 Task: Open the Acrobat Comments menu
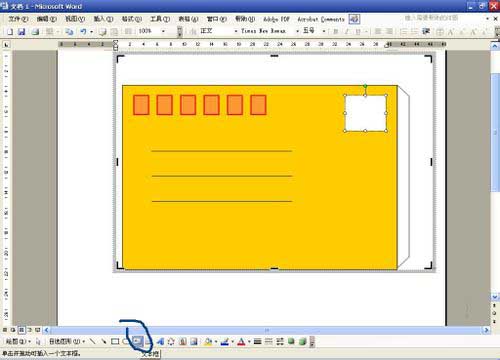tap(321, 19)
